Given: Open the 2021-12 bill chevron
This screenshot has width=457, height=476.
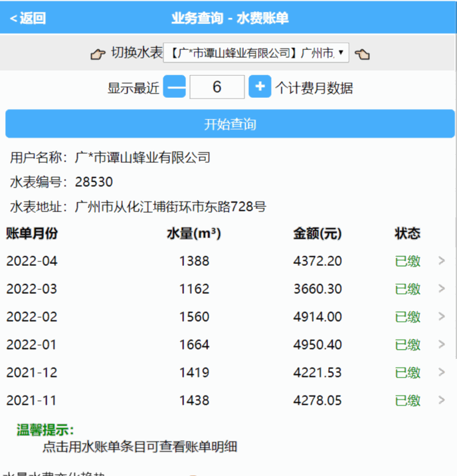Looking at the screenshot, I should click(442, 373).
